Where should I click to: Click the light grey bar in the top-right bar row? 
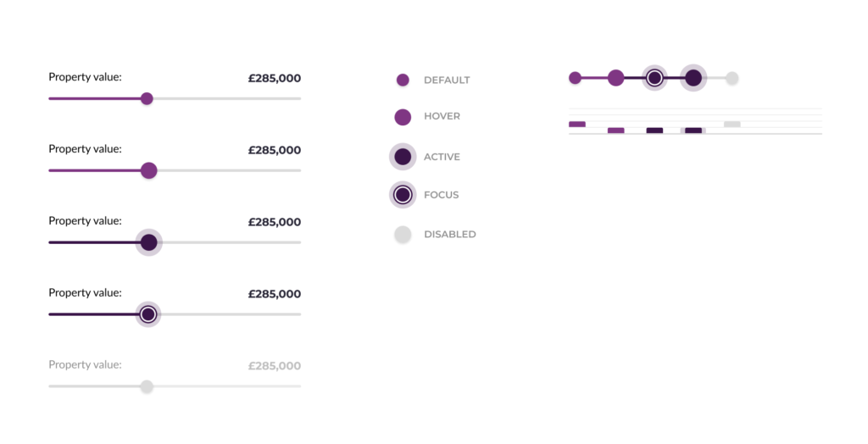click(x=732, y=125)
